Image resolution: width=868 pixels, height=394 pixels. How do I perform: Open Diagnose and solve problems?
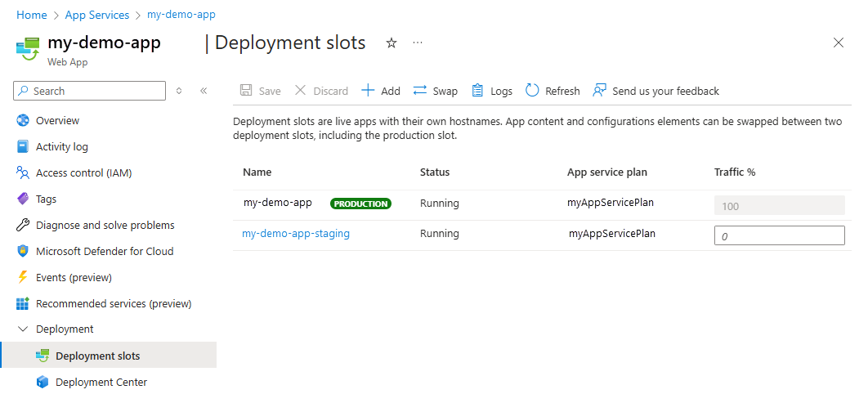[x=105, y=225]
